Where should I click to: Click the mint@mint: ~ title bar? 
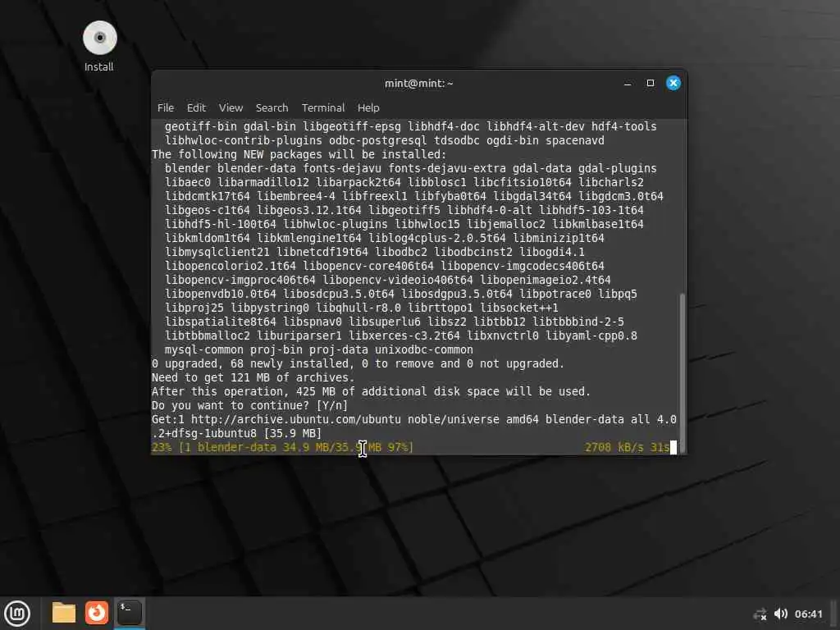[x=419, y=83]
